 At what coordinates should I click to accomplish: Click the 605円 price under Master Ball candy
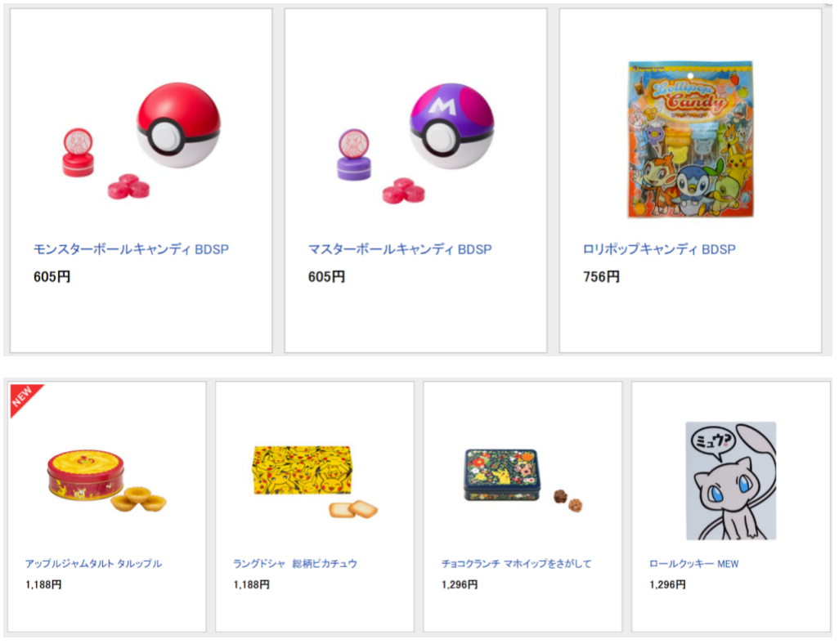325,277
